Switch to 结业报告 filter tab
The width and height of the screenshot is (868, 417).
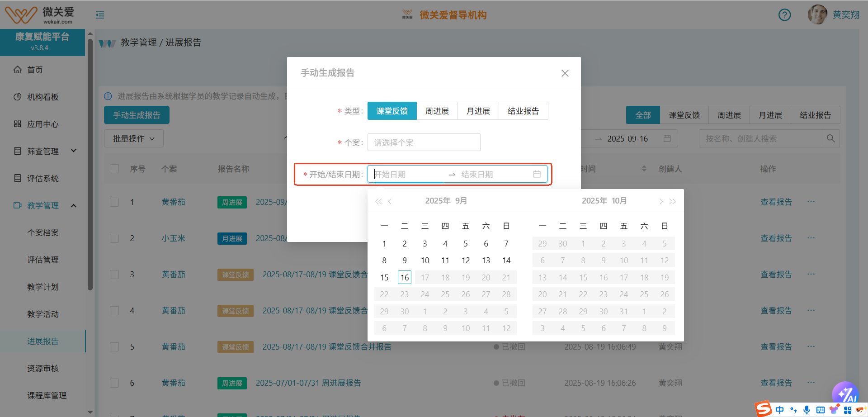(x=815, y=115)
